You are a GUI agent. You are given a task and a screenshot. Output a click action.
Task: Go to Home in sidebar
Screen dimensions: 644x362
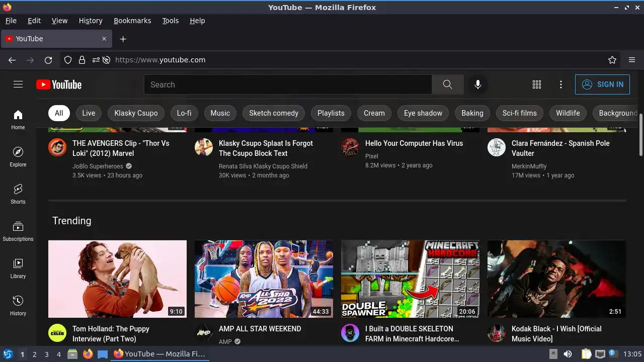point(18,120)
